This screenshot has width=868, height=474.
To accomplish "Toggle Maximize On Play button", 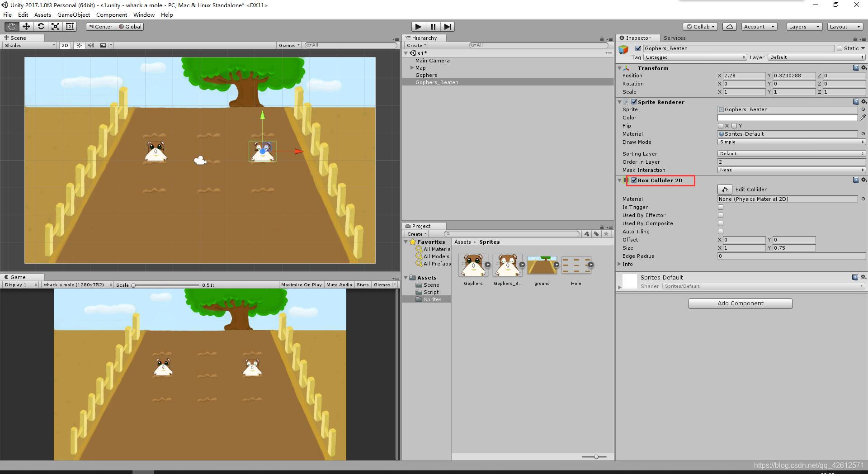I will point(301,285).
